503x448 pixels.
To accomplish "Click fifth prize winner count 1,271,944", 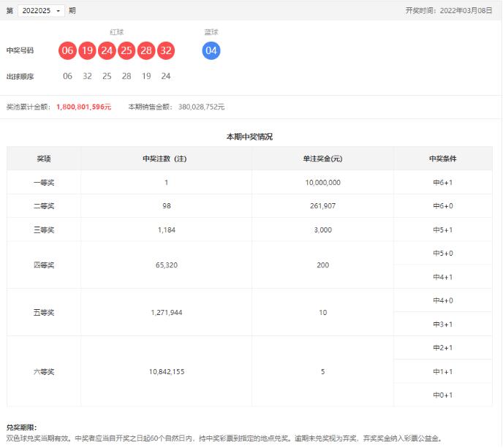I will point(167,312).
